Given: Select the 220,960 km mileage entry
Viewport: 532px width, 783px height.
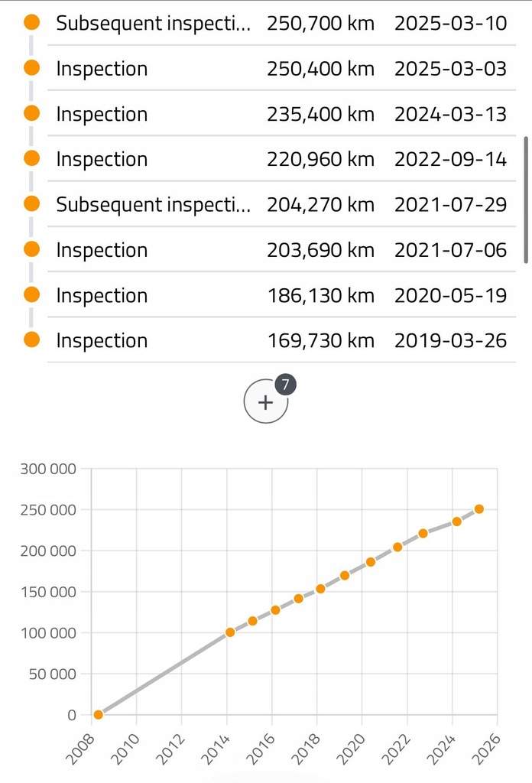Looking at the screenshot, I should tap(320, 159).
